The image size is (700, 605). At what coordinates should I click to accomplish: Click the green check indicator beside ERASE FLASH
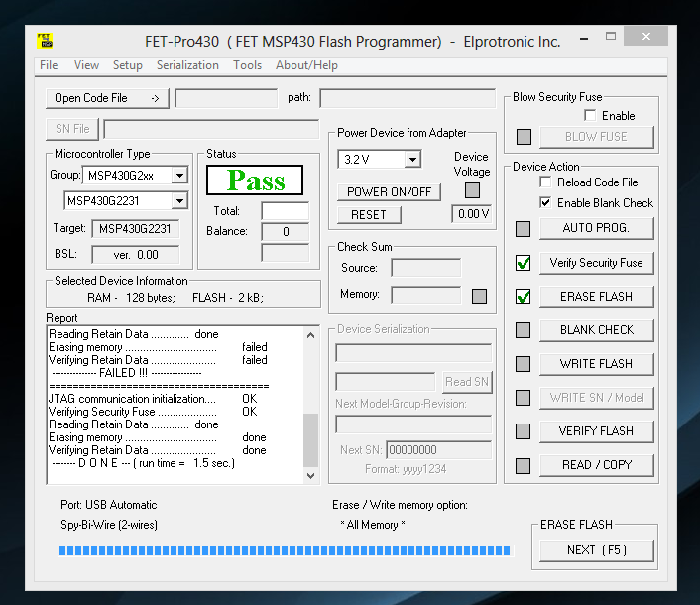[x=523, y=297]
